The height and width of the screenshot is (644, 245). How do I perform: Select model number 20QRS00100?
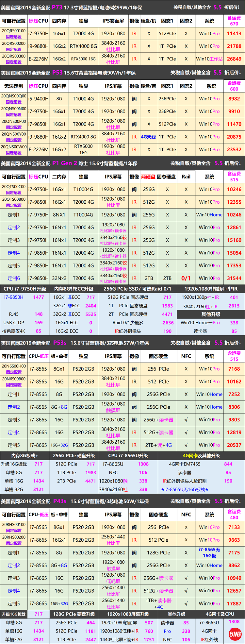14,31
